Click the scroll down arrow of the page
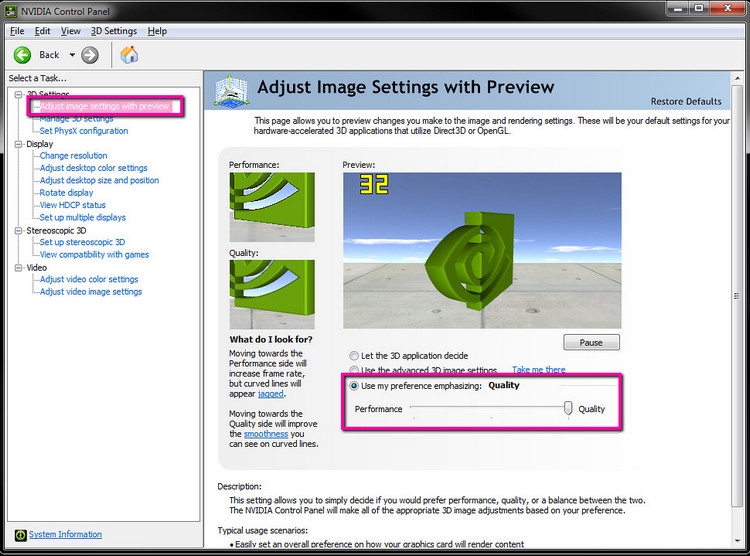Viewport: 750px width, 556px height. pyautogui.click(x=737, y=541)
